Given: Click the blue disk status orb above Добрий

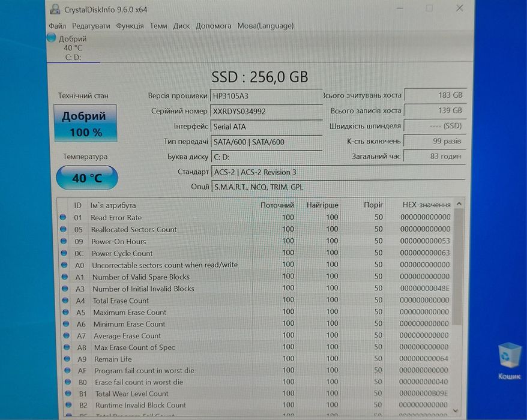Looking at the screenshot, I should click(51, 37).
